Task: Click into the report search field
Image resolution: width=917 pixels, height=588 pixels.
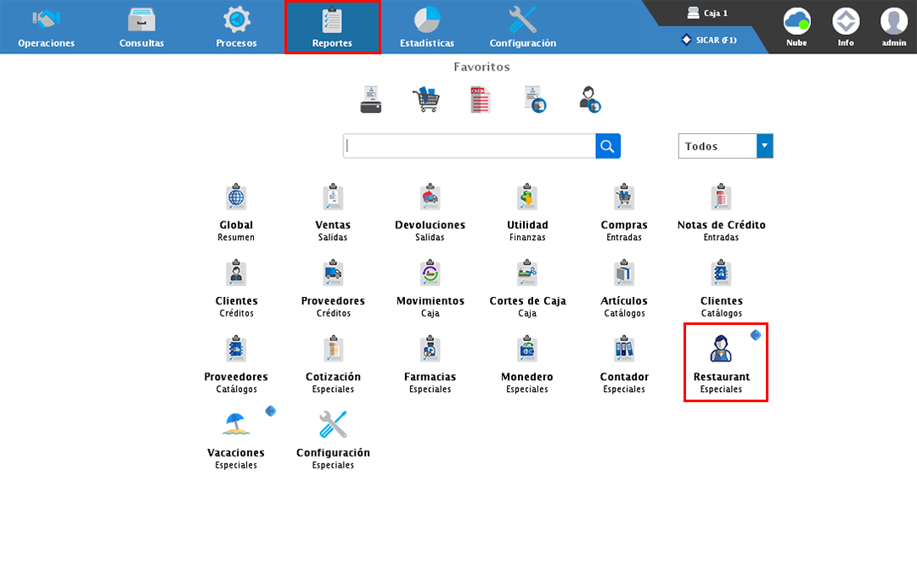Action: (469, 146)
